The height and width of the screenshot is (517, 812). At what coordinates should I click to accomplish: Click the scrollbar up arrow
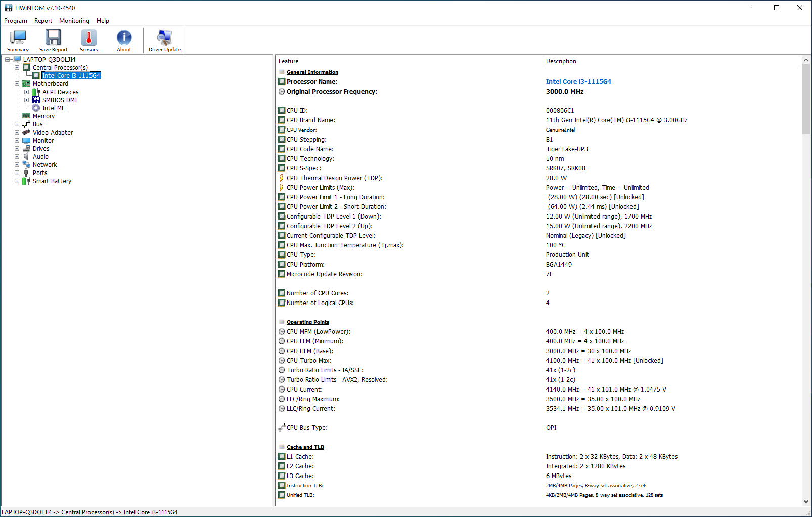[x=806, y=60]
